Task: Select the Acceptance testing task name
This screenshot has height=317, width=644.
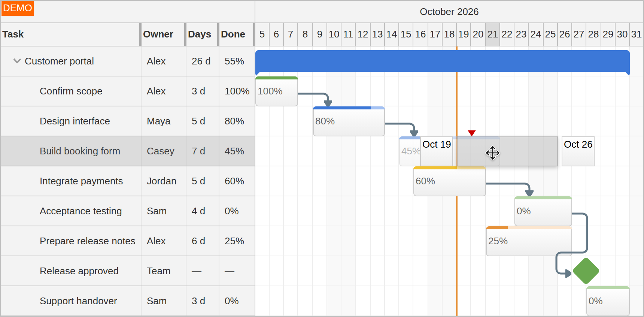Action: [81, 211]
